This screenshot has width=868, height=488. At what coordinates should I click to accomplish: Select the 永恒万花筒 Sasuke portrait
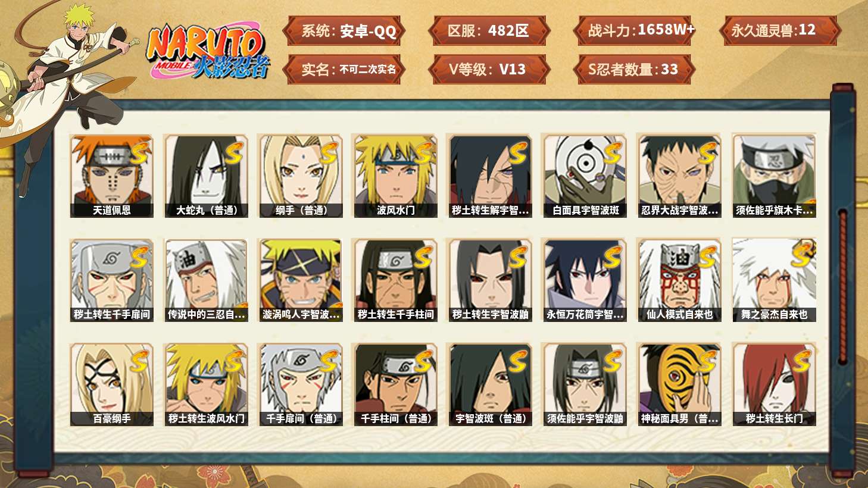pos(585,280)
